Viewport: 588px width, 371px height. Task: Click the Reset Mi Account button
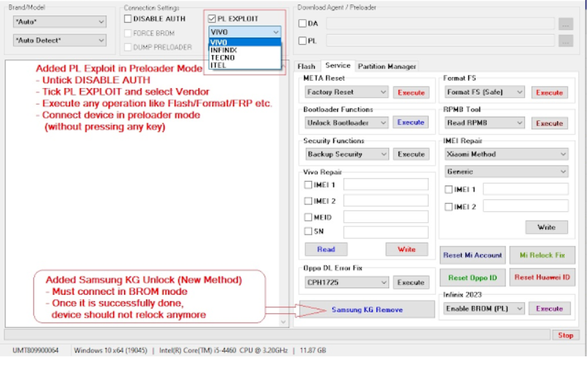[x=473, y=255]
